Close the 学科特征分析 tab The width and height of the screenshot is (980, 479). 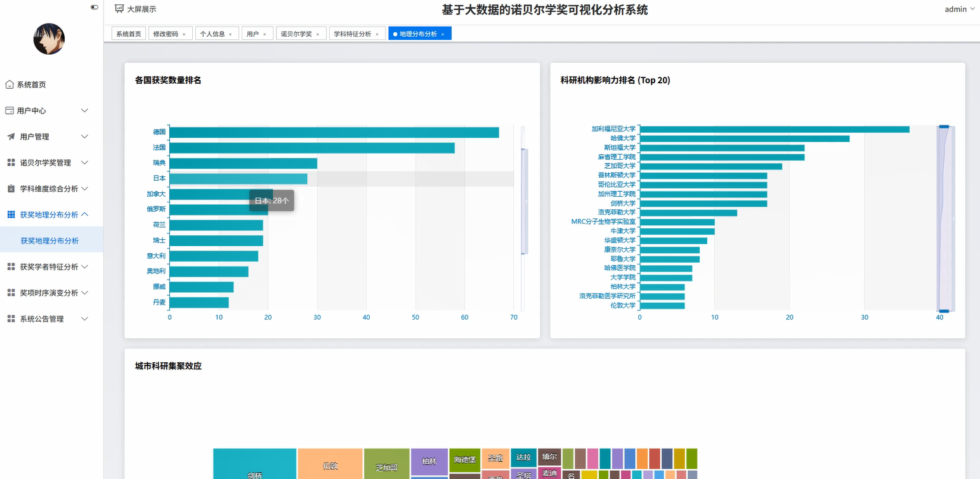377,34
